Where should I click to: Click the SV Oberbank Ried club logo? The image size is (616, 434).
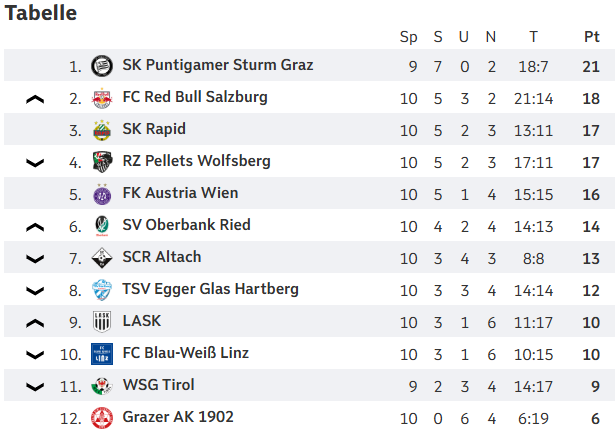pyautogui.click(x=101, y=226)
